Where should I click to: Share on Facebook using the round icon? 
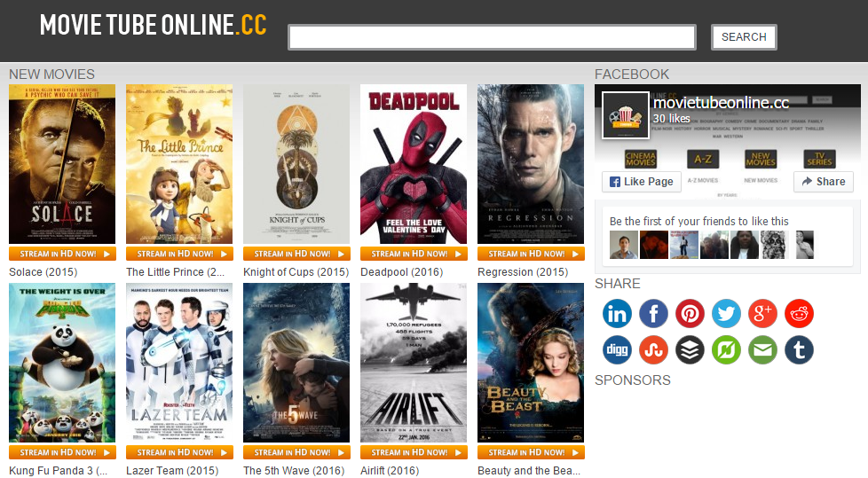click(653, 314)
